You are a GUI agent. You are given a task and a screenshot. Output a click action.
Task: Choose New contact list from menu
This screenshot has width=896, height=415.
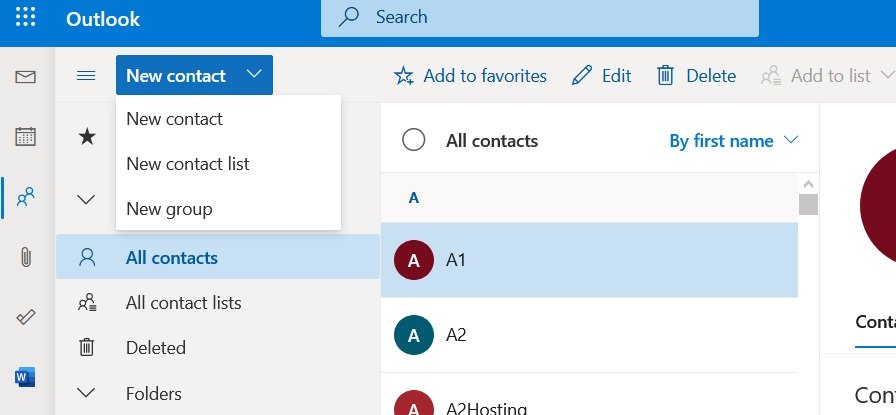(x=188, y=164)
